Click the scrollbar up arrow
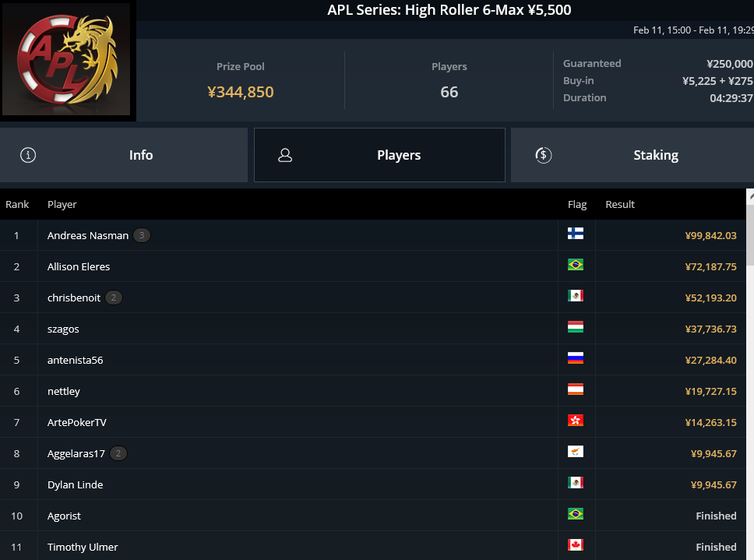The width and height of the screenshot is (754, 560). coord(750,196)
